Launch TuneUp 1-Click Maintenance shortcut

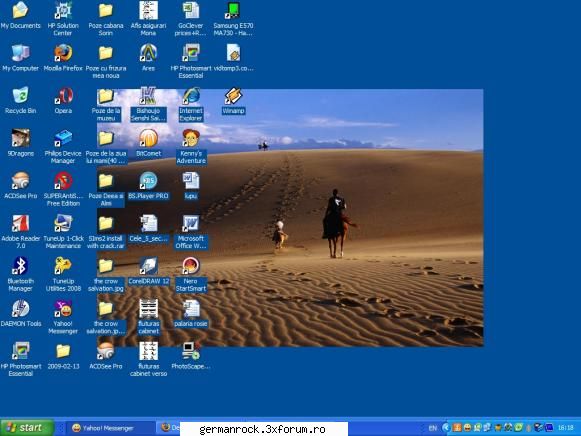(63, 223)
